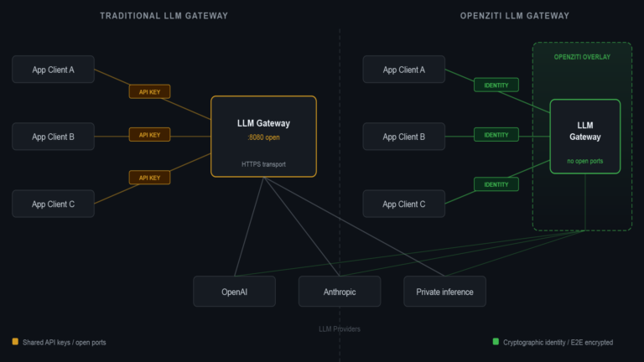The image size is (644, 362).
Task: Select App Client C in the OpenZiti gateway diagram
Action: pyautogui.click(x=404, y=204)
